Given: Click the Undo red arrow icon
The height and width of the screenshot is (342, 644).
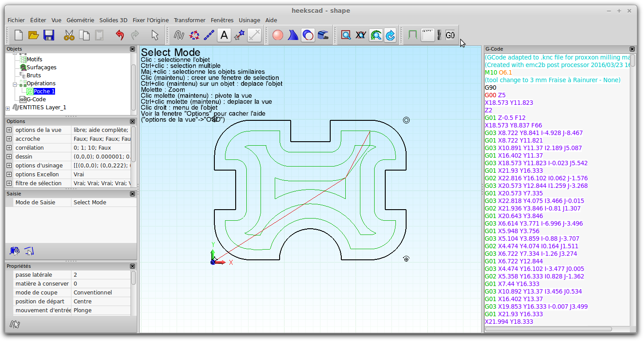Looking at the screenshot, I should click(x=119, y=35).
